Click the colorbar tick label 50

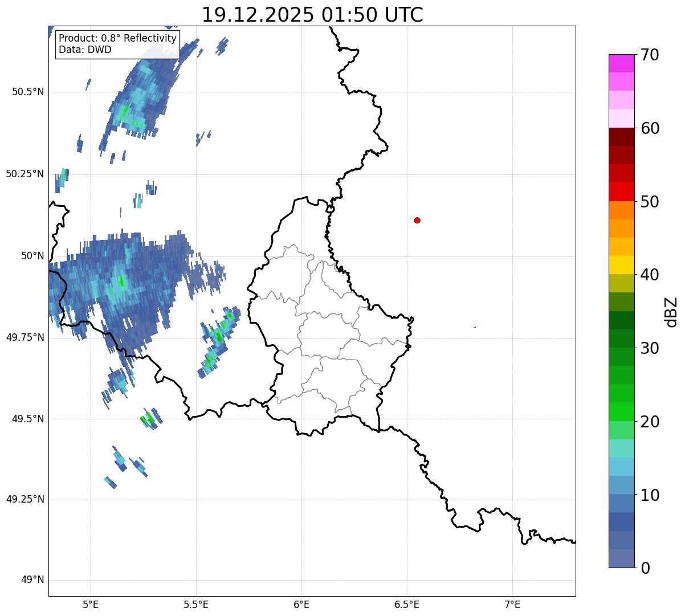coord(650,202)
